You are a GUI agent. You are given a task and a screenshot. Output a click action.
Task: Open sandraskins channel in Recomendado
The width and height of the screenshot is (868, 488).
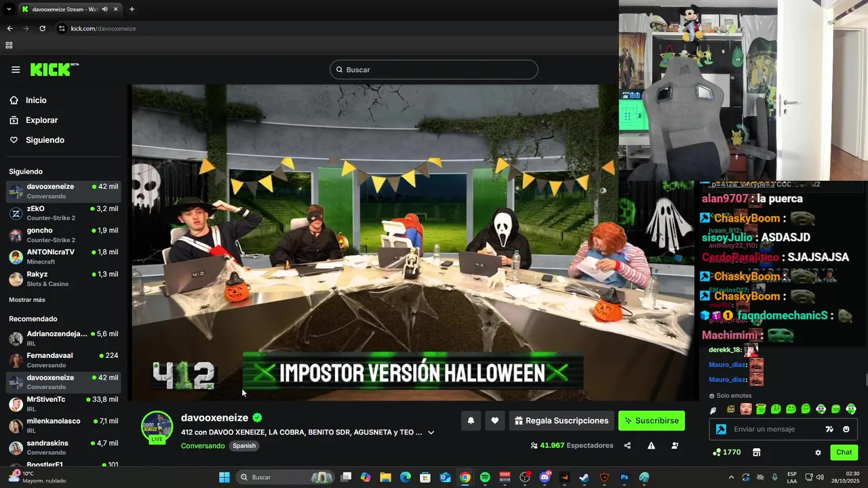[x=64, y=447]
